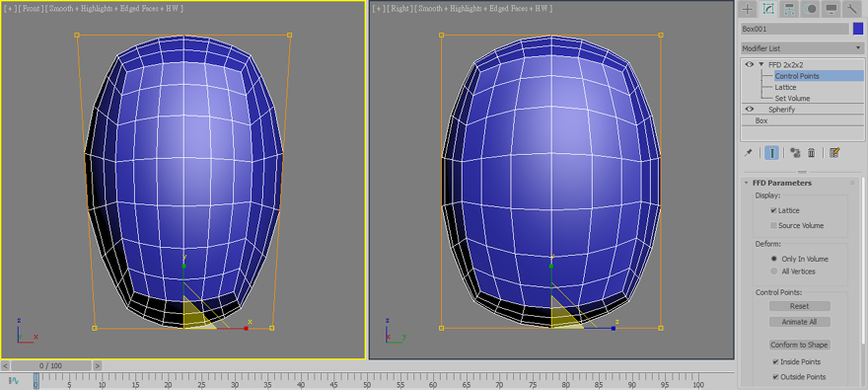Open Configure Modifier Sets icon
The height and width of the screenshot is (390, 868).
(834, 153)
